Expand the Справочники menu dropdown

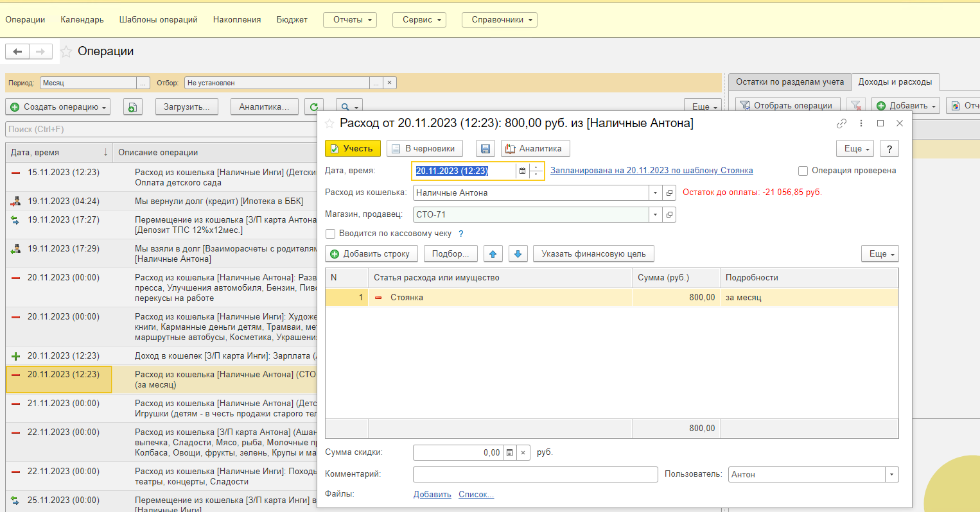(500, 20)
